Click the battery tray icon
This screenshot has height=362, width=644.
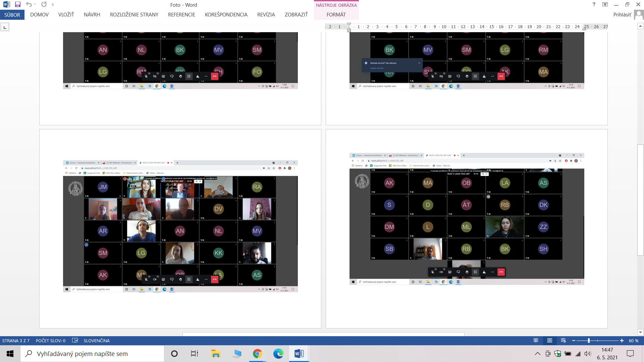point(568,354)
